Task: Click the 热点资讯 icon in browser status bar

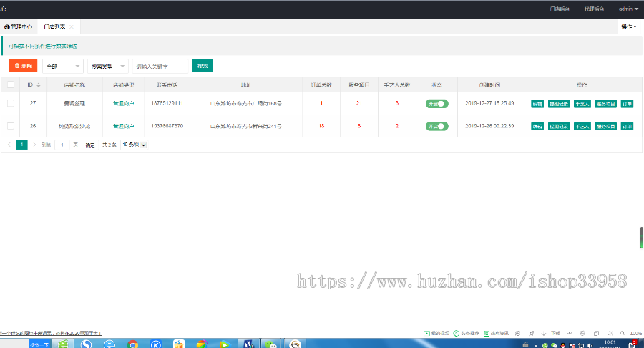Action: point(487,333)
